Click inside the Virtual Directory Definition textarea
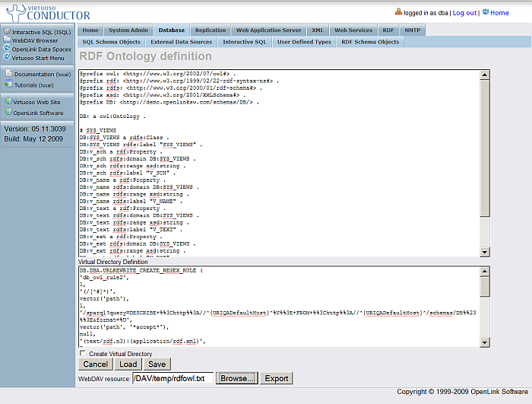 tap(279, 307)
